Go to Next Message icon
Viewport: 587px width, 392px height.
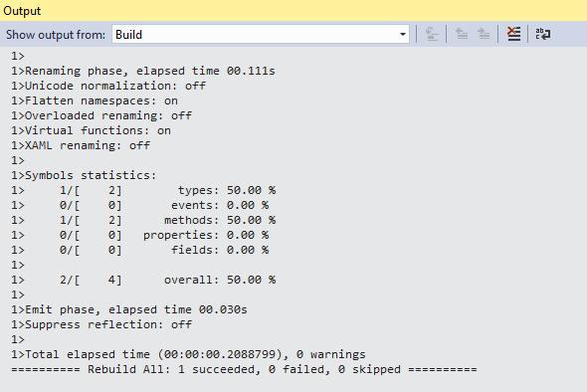click(x=484, y=34)
